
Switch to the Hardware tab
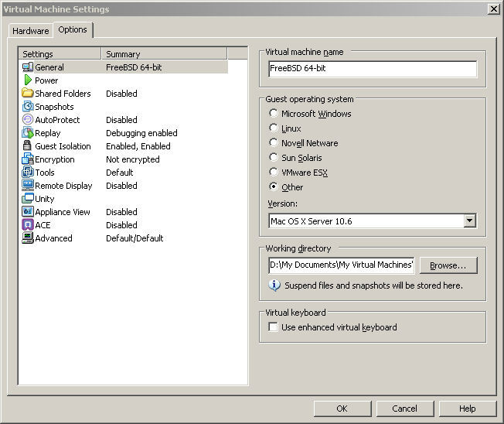pos(31,31)
